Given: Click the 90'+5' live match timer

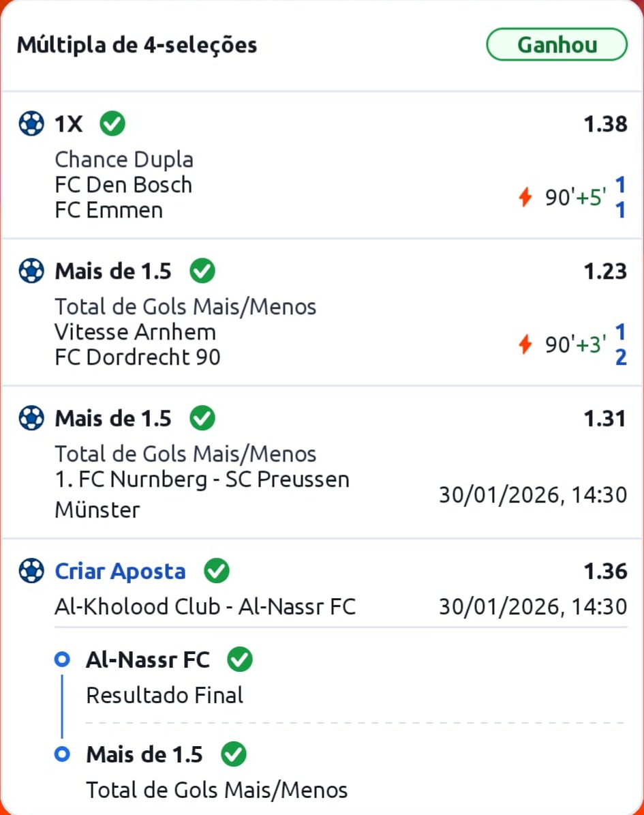Looking at the screenshot, I should 575,198.
